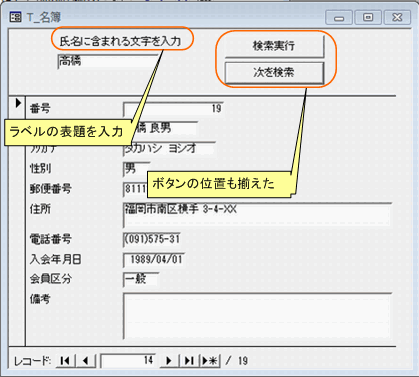Click the 入会年月日 label
The height and width of the screenshot is (377, 419).
click(x=56, y=259)
